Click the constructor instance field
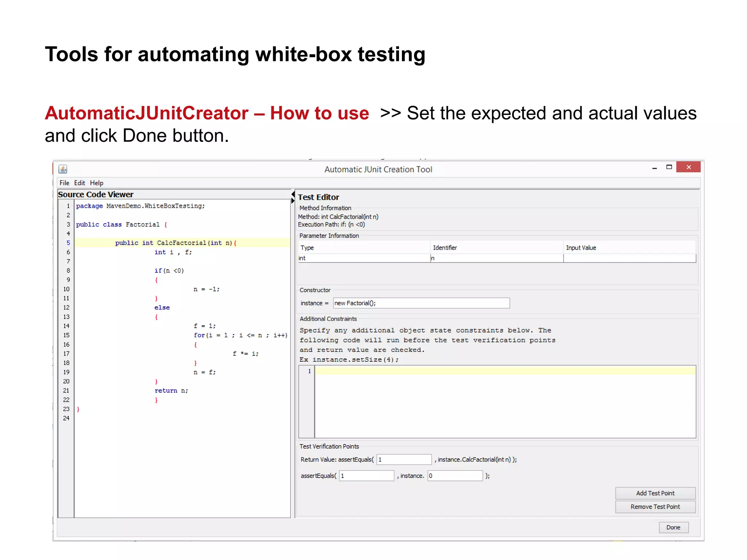Viewport: 747px width, 560px height. (421, 303)
